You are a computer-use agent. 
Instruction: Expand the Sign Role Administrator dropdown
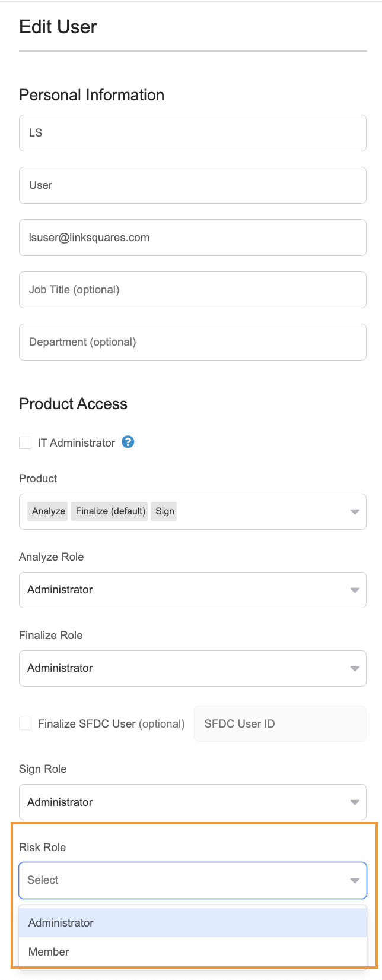[x=193, y=802]
